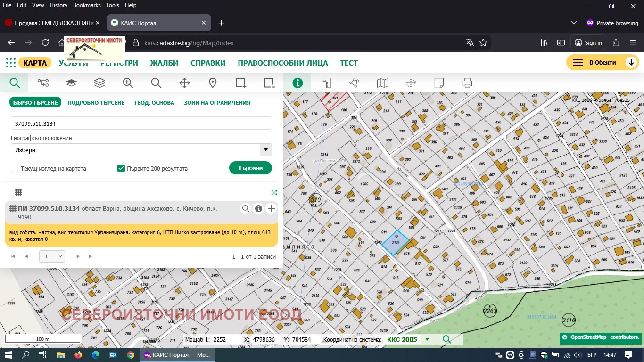This screenshot has height=362, width=644.
Task: Open the Координатна система dropdown showing ККС 2005
Action: [x=427, y=339]
